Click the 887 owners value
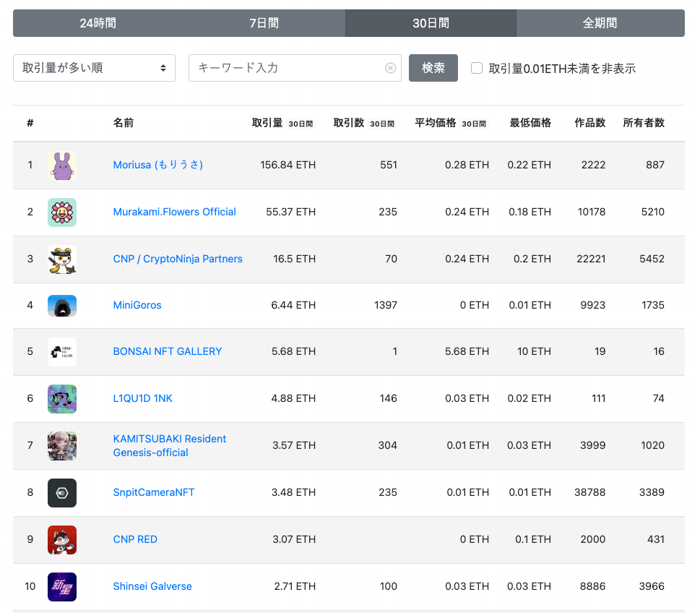Image resolution: width=700 pixels, height=613 pixels. pyautogui.click(x=655, y=165)
